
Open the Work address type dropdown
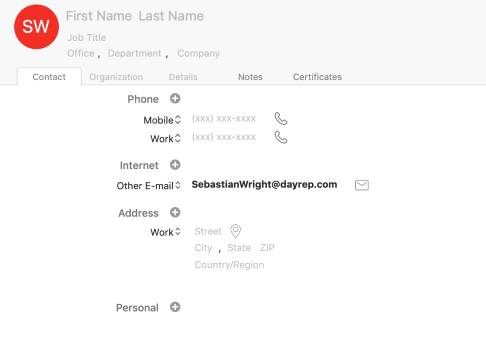(165, 232)
